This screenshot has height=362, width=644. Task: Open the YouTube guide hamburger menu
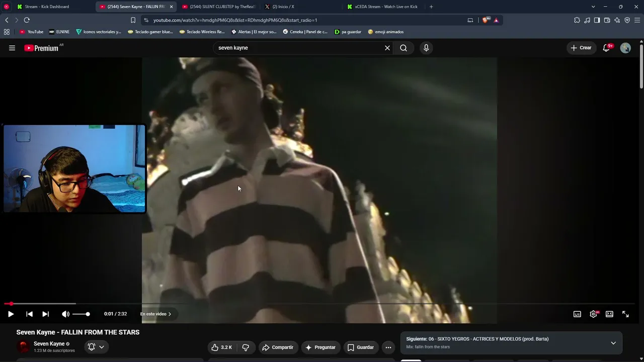coord(12,48)
